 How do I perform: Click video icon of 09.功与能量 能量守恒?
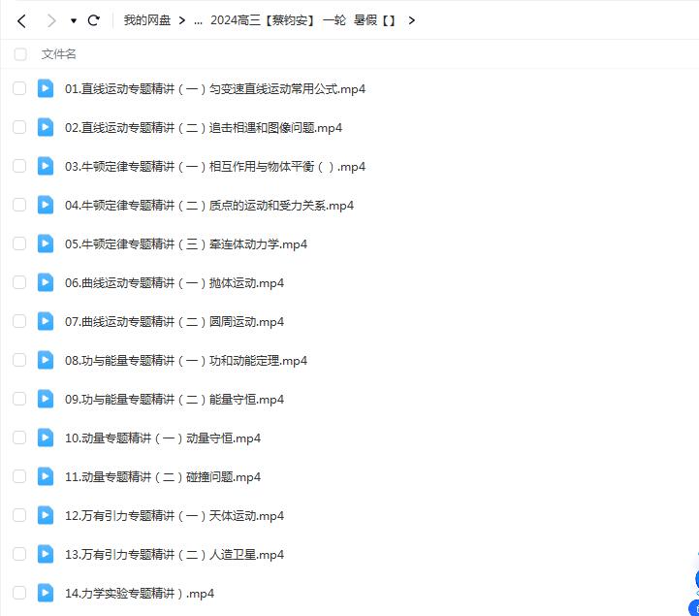pyautogui.click(x=46, y=399)
